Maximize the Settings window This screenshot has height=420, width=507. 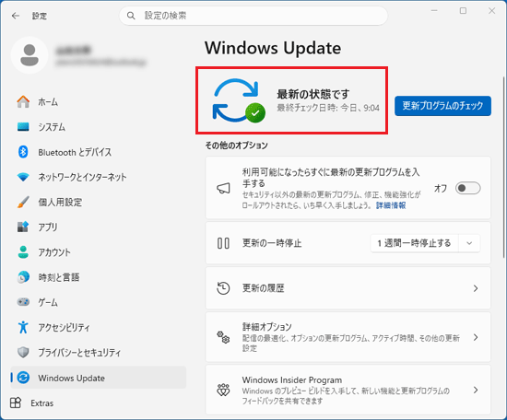[463, 11]
